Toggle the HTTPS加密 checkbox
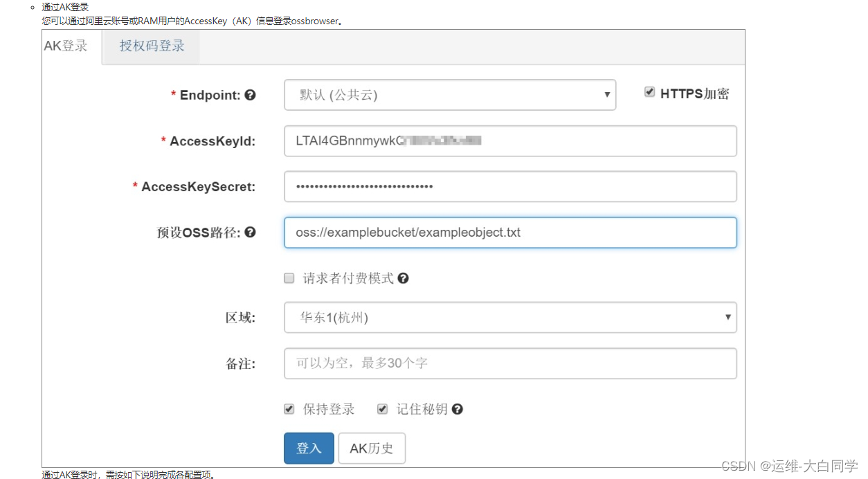868x479 pixels. click(649, 92)
